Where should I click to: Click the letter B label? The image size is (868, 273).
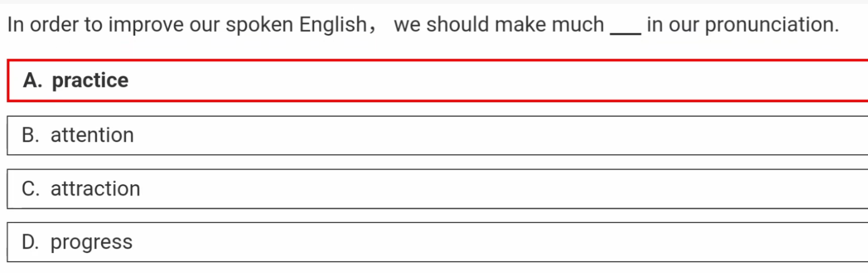31,135
